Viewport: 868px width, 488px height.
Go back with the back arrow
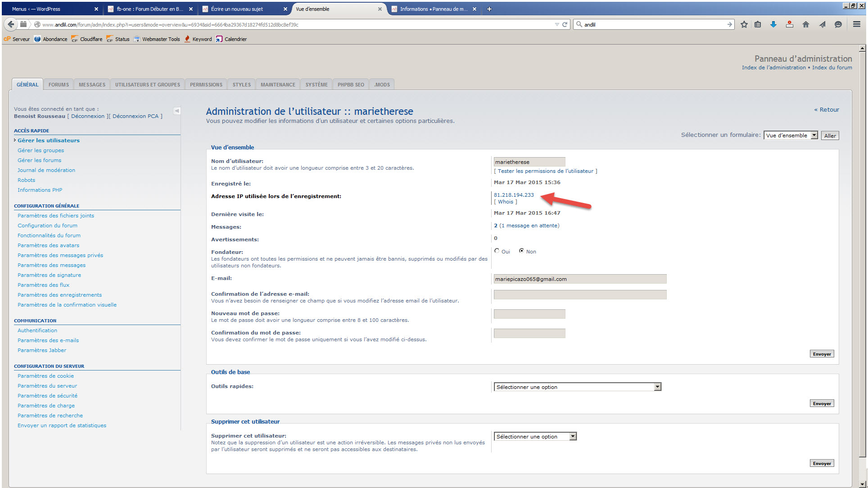point(11,24)
